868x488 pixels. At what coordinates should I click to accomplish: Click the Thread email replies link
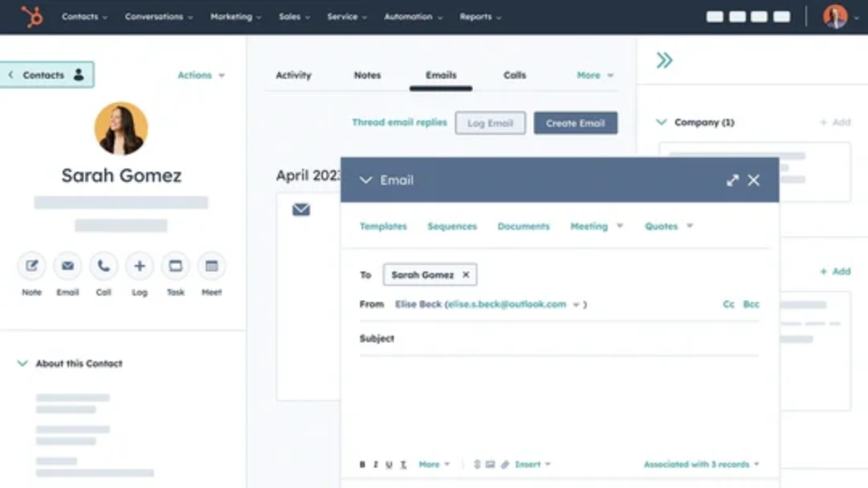click(398, 122)
